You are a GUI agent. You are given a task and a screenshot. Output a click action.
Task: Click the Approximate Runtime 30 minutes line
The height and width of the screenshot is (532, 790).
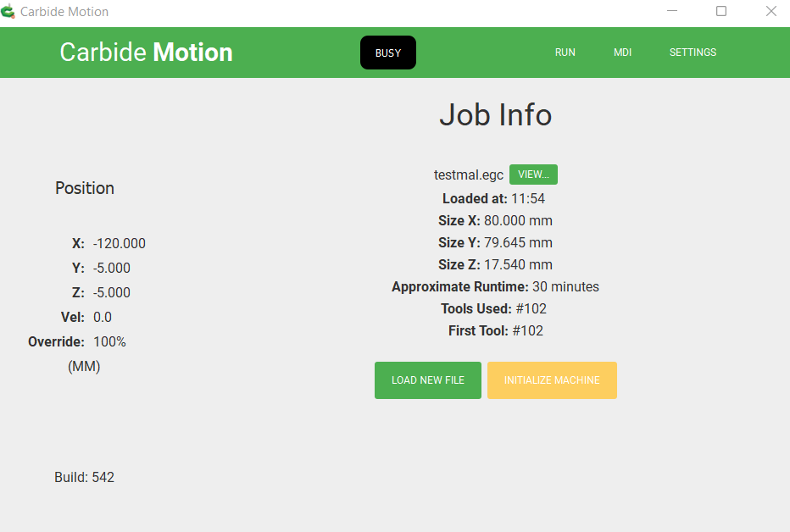(x=495, y=287)
